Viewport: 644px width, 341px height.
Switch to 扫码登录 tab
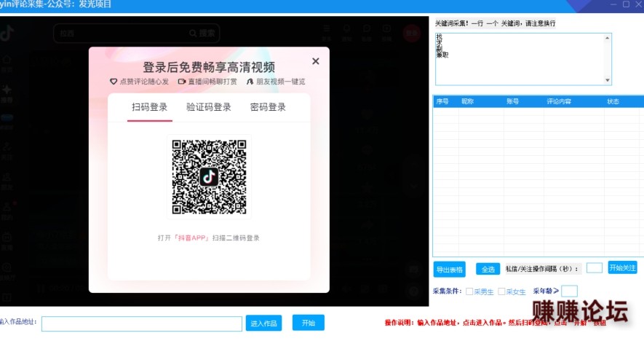149,107
